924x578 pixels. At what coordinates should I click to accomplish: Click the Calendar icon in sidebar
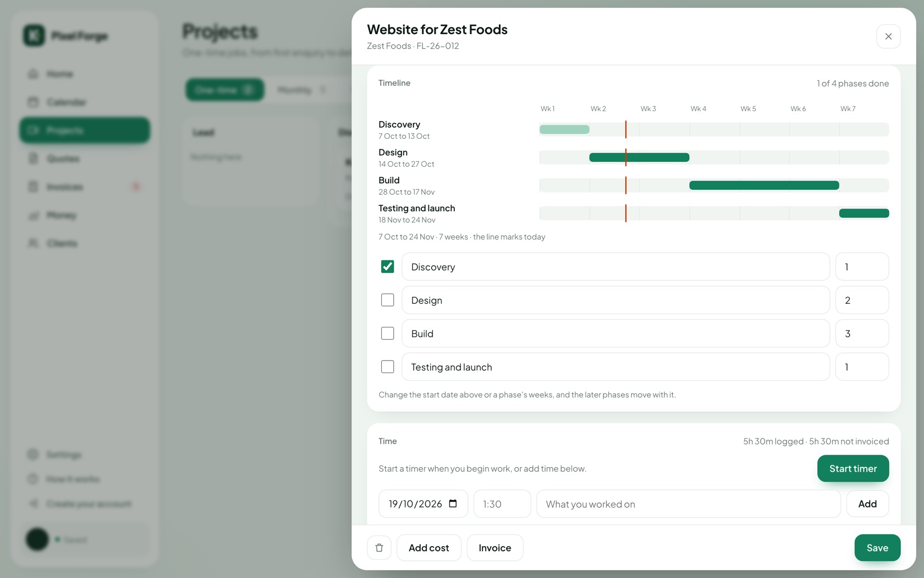tap(33, 102)
